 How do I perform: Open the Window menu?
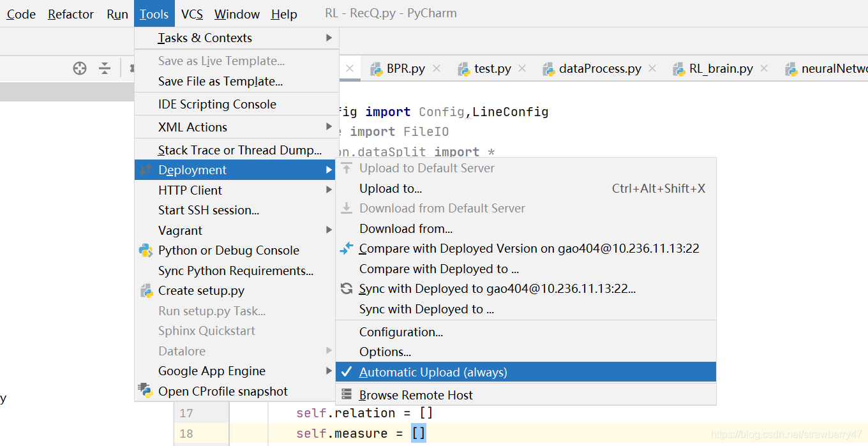[237, 14]
